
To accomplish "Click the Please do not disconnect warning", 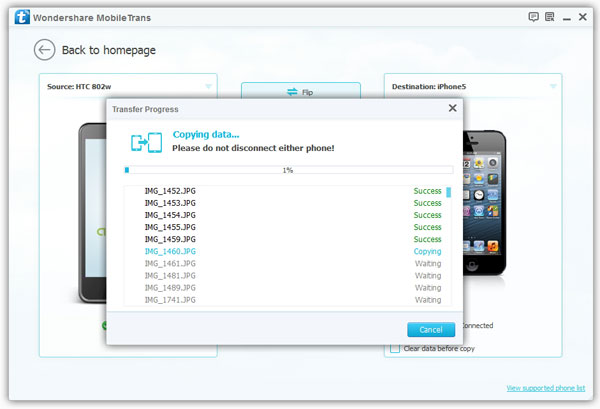I will [x=253, y=148].
